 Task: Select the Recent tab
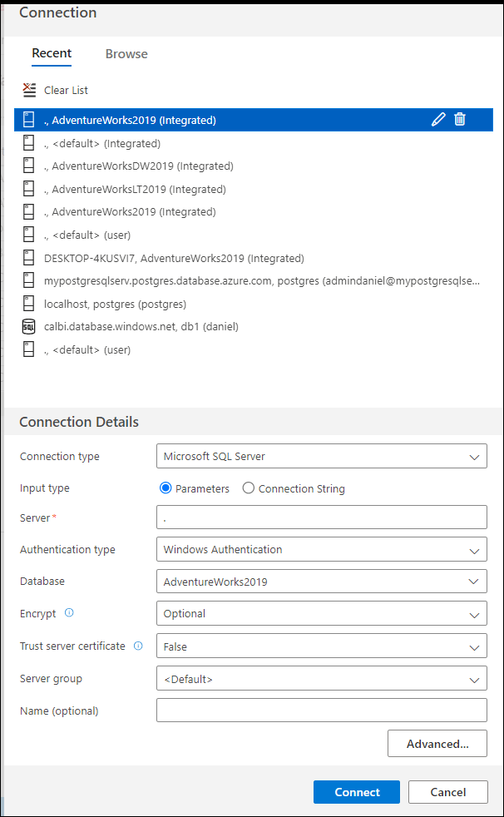(x=52, y=54)
